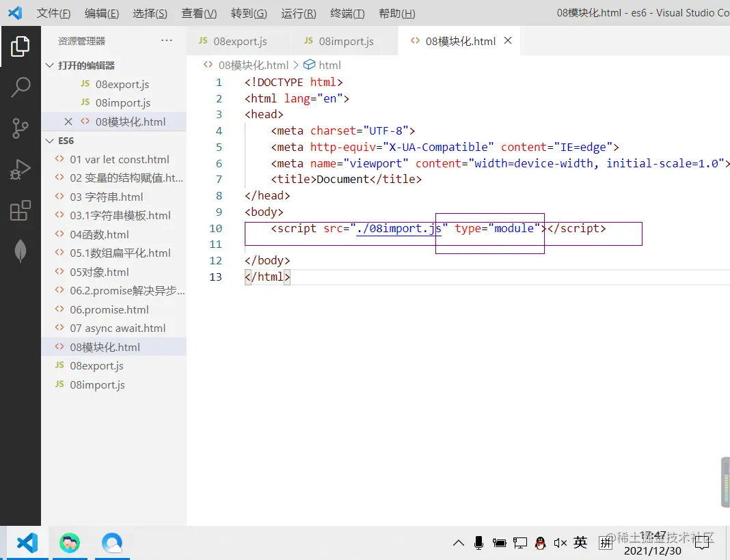The width and height of the screenshot is (730, 560).
Task: Open the 转到(G) menu
Action: 249,13
